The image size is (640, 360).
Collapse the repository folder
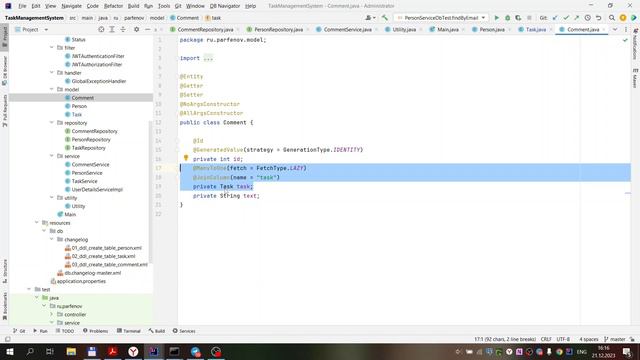(52, 122)
